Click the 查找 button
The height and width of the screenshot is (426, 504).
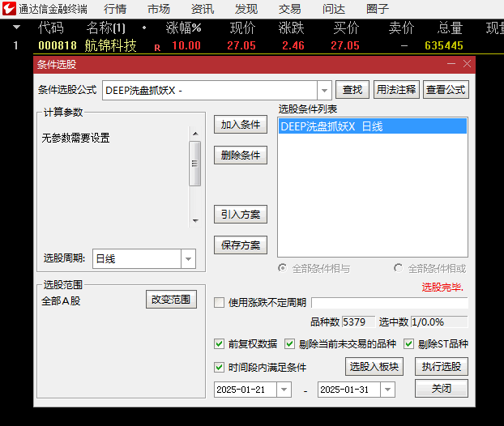coord(352,89)
